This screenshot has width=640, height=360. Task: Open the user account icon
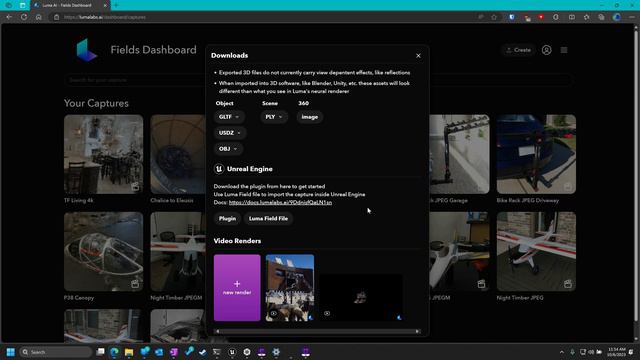[x=547, y=50]
